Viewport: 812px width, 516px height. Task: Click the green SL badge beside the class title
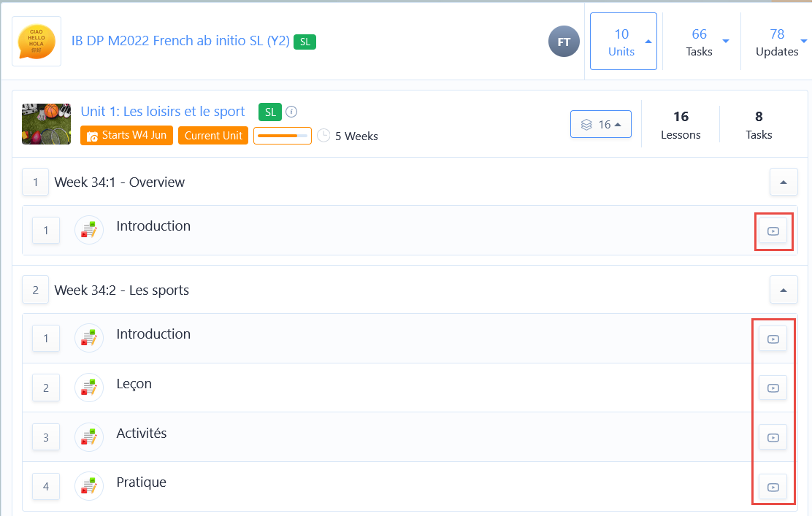click(x=305, y=42)
